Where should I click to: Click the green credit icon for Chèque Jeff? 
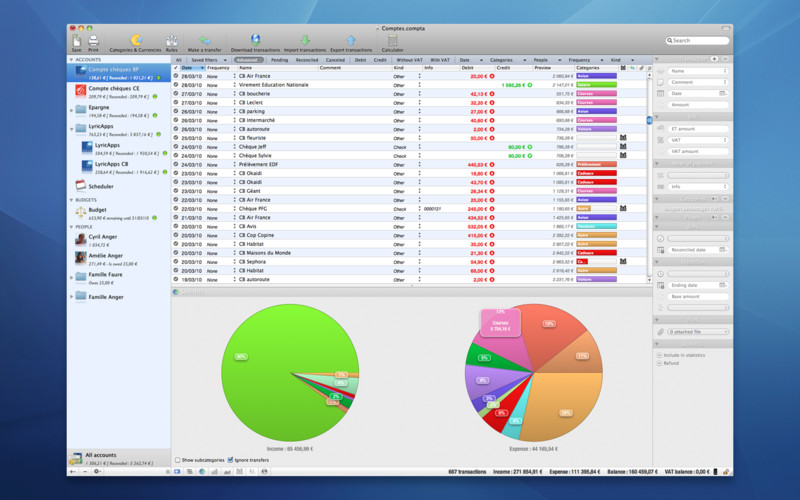[x=530, y=147]
